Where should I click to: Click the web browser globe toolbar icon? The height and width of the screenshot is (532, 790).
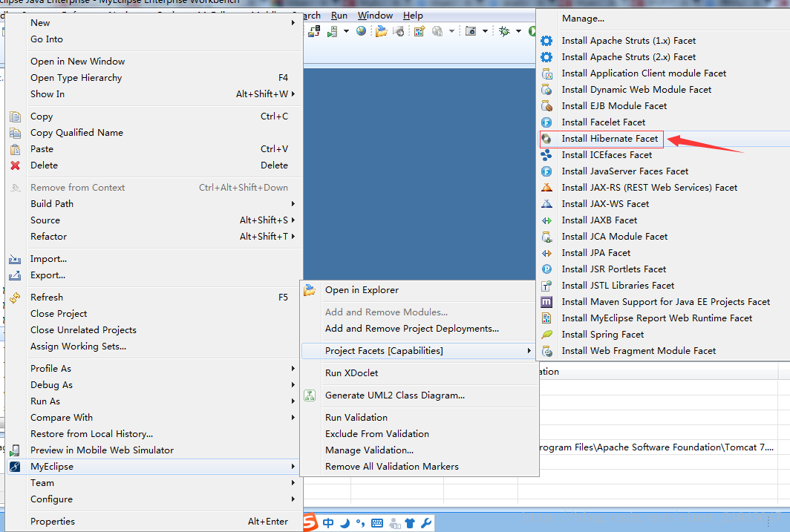click(x=361, y=31)
